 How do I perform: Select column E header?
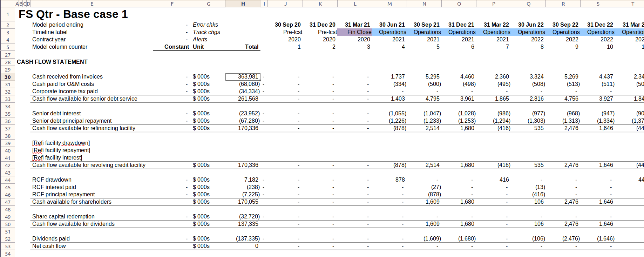pyautogui.click(x=92, y=4)
